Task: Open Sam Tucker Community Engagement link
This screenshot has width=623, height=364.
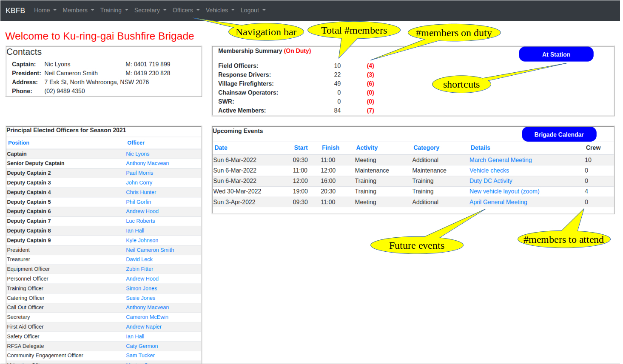Action: (140, 355)
